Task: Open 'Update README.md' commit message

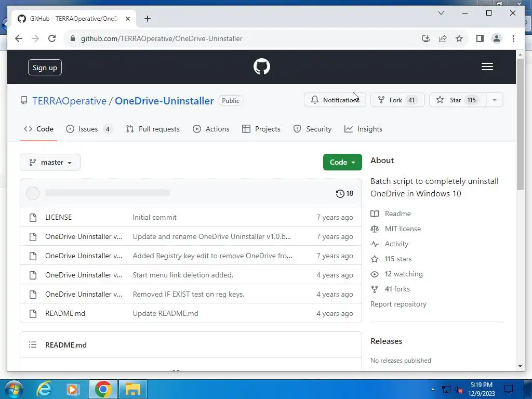Action: (x=165, y=313)
